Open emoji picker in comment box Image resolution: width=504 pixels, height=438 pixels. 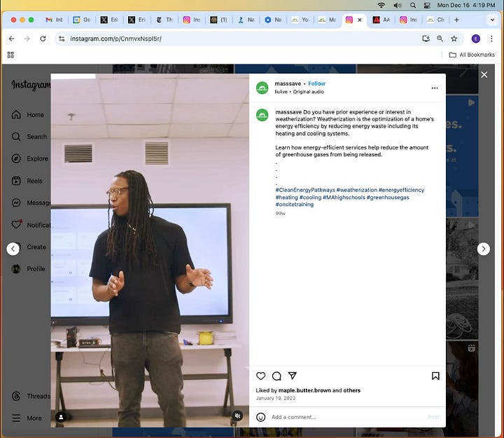pyautogui.click(x=260, y=417)
